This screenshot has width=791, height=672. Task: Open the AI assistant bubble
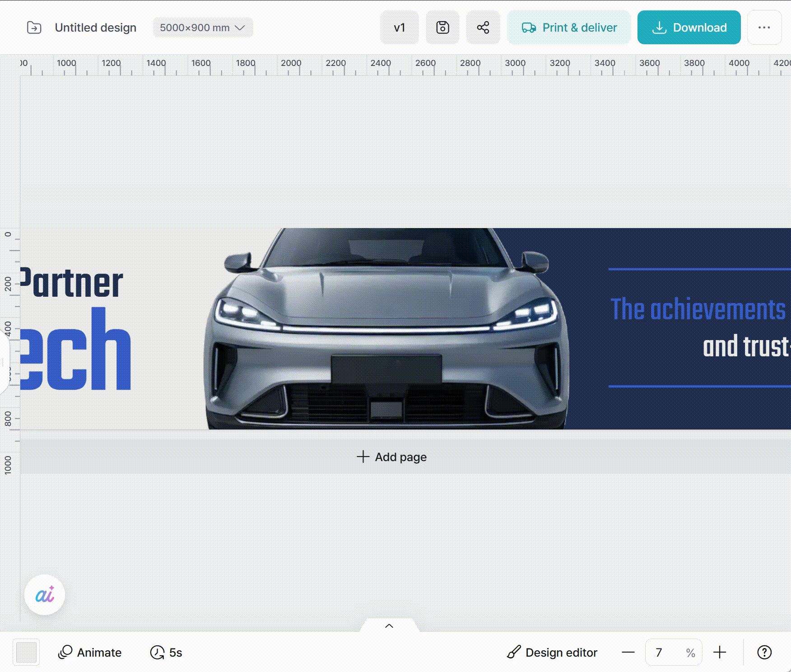[x=44, y=595]
